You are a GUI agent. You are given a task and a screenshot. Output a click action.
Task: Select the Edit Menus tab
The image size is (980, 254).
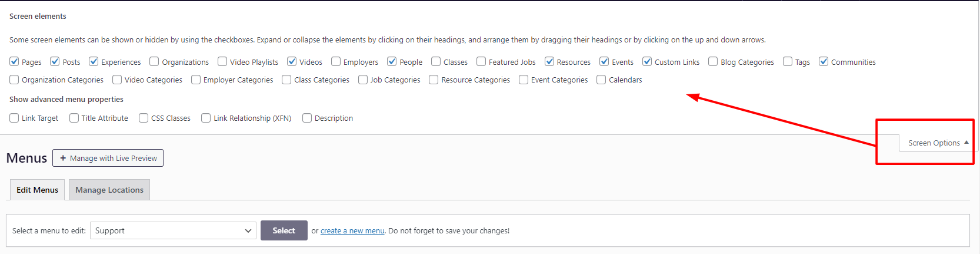[x=38, y=190]
